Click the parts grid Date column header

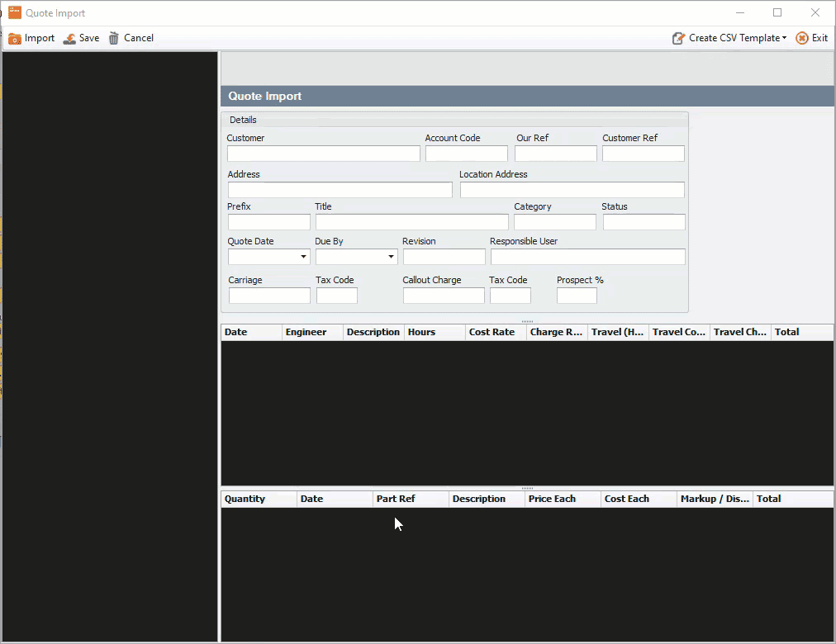335,500
